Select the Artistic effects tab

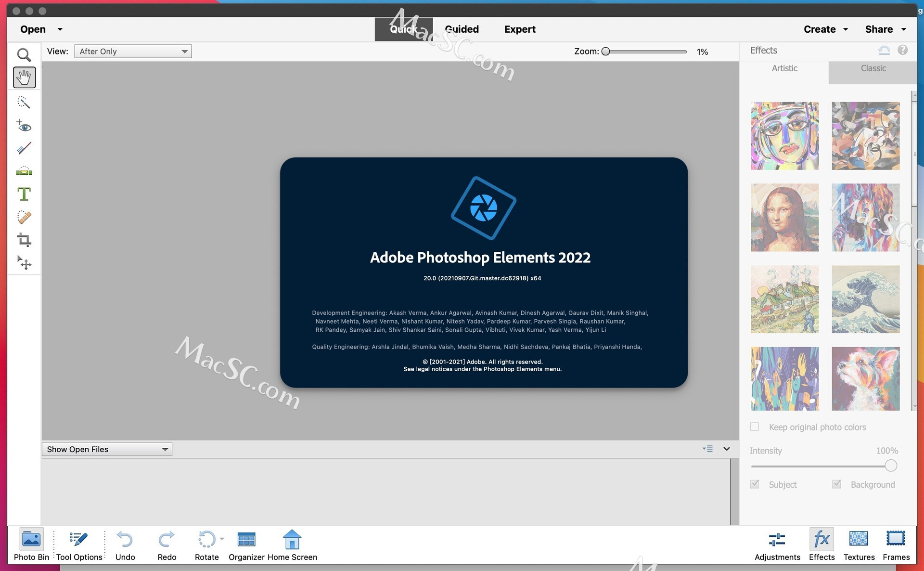[x=784, y=68]
